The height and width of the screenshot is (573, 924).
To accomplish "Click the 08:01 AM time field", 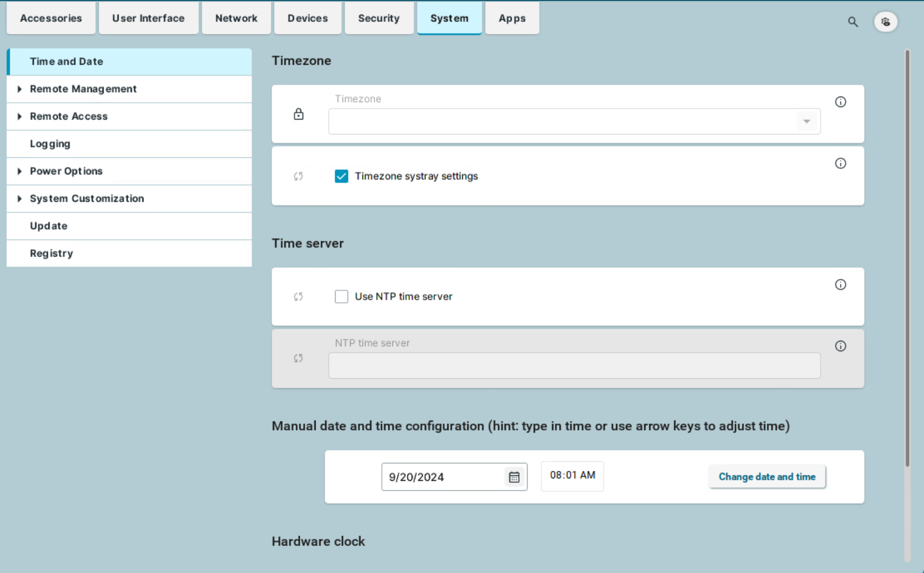I will click(572, 476).
